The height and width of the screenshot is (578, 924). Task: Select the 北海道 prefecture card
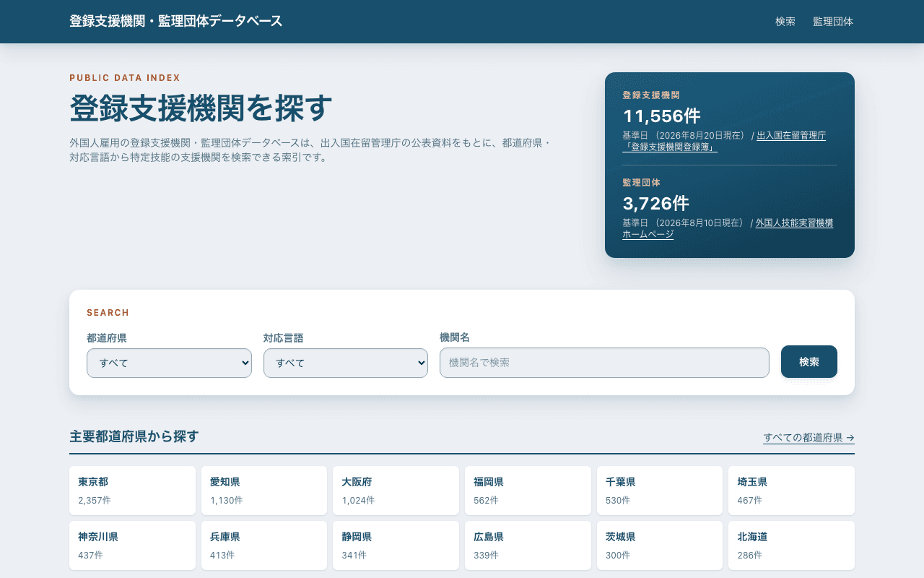point(791,545)
